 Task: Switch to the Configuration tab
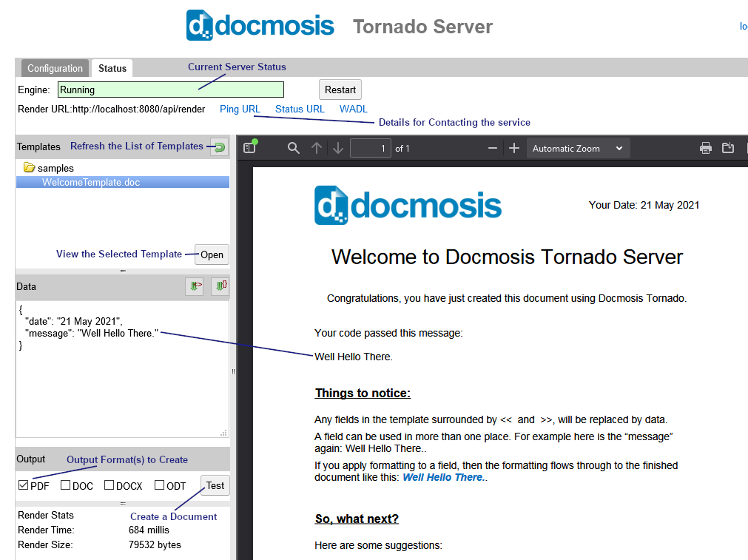pyautogui.click(x=55, y=68)
